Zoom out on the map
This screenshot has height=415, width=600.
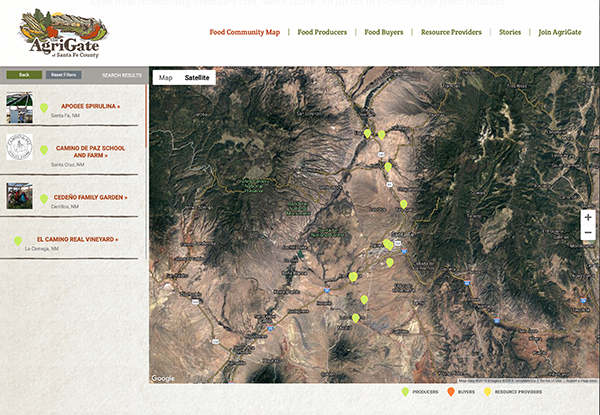(588, 233)
